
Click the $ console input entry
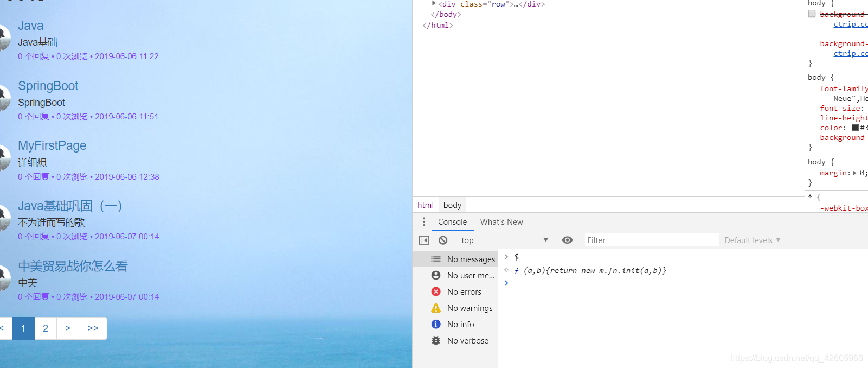(516, 257)
